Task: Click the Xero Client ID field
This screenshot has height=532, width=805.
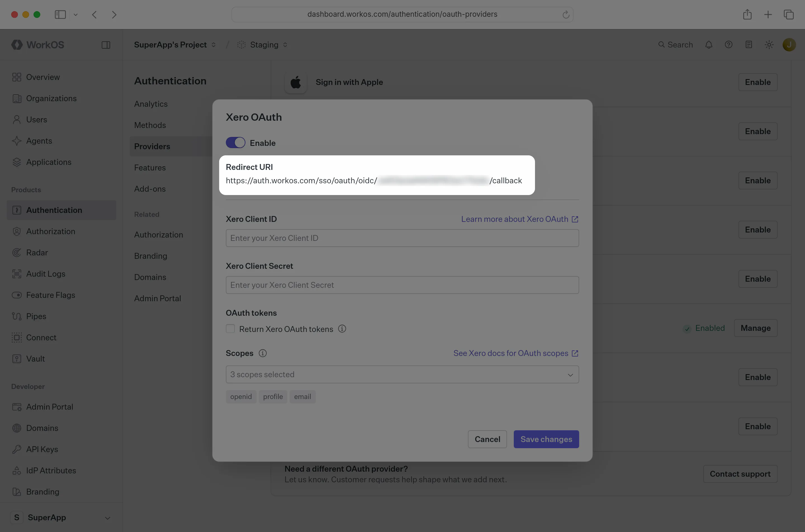Action: coord(402,238)
